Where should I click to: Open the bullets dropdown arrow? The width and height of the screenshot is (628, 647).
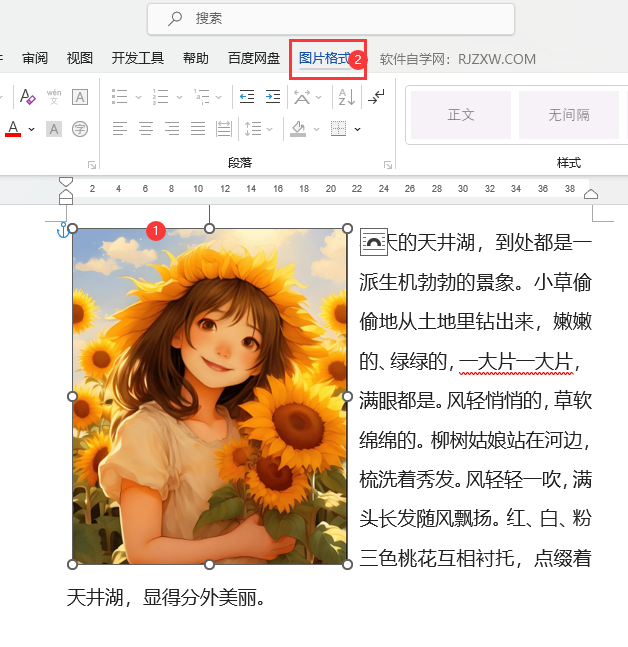139,98
